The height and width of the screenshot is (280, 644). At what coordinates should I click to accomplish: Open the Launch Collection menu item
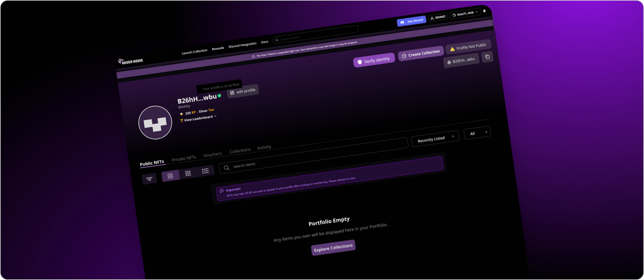[x=194, y=52]
